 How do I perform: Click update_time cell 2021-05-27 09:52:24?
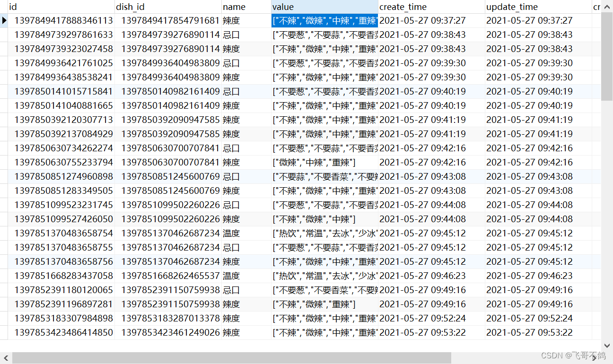pos(538,318)
